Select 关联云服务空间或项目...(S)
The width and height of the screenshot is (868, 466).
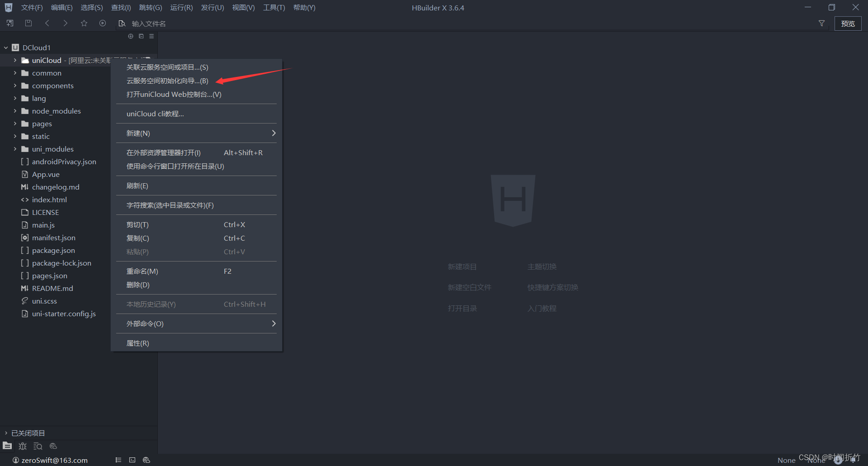pos(196,67)
